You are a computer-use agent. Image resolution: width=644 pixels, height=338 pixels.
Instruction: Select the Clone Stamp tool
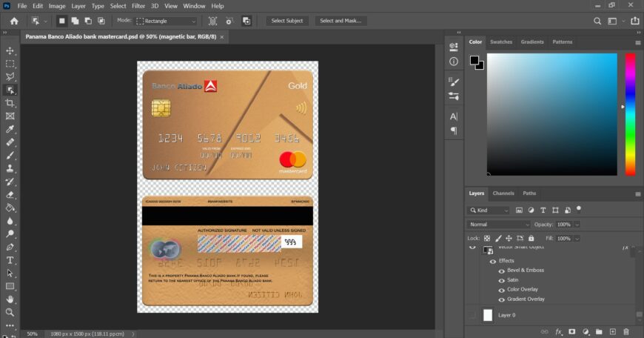click(x=10, y=168)
